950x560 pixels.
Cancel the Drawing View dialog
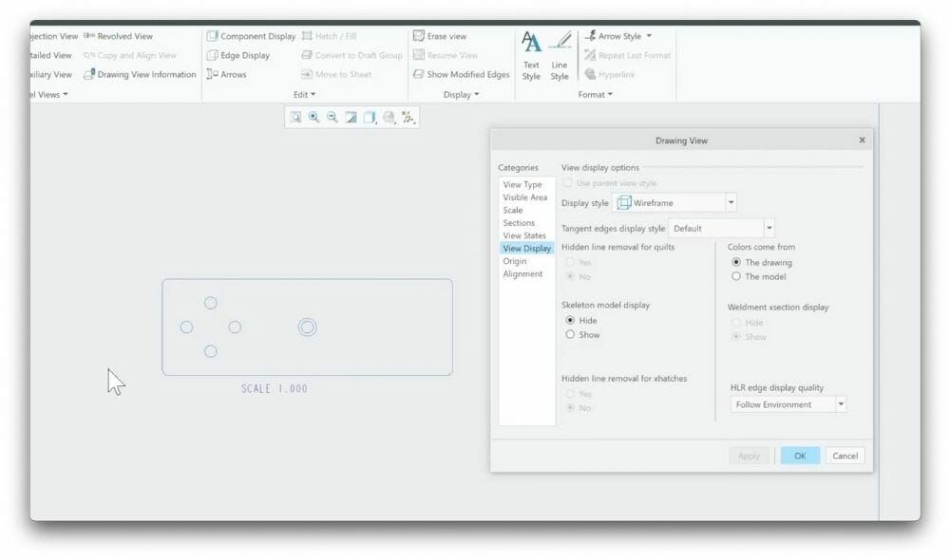845,456
